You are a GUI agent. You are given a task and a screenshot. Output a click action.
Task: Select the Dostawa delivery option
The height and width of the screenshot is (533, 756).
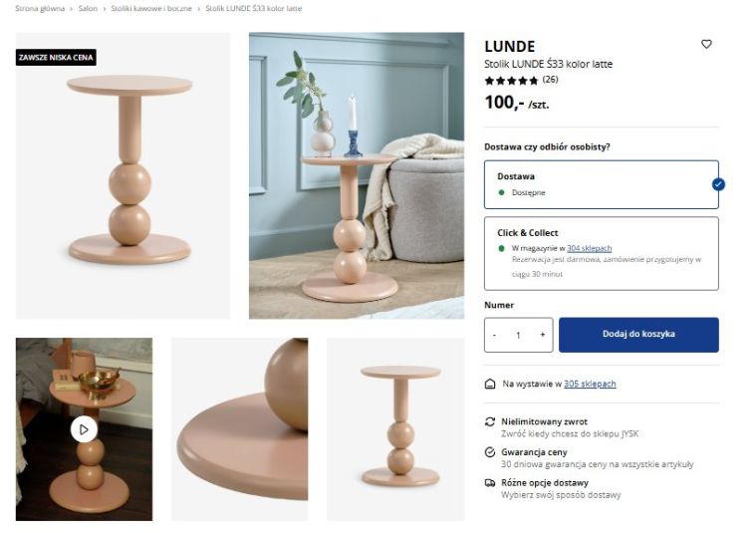(x=602, y=184)
